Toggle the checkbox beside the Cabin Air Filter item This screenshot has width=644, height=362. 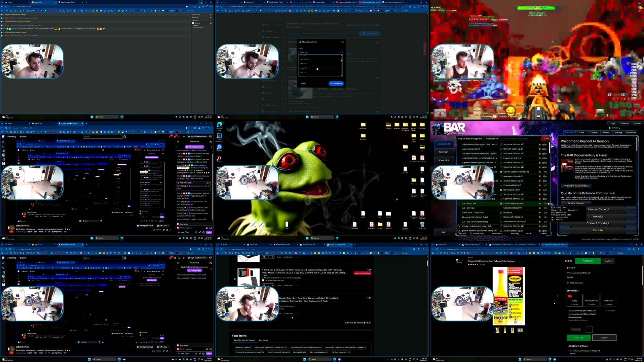(235, 279)
